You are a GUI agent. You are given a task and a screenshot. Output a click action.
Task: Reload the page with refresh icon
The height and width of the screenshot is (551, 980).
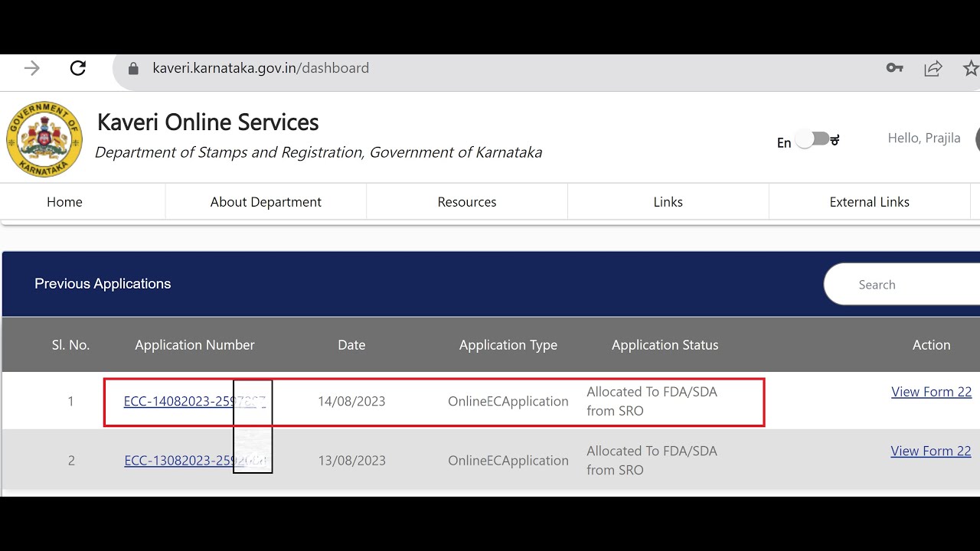pos(78,68)
